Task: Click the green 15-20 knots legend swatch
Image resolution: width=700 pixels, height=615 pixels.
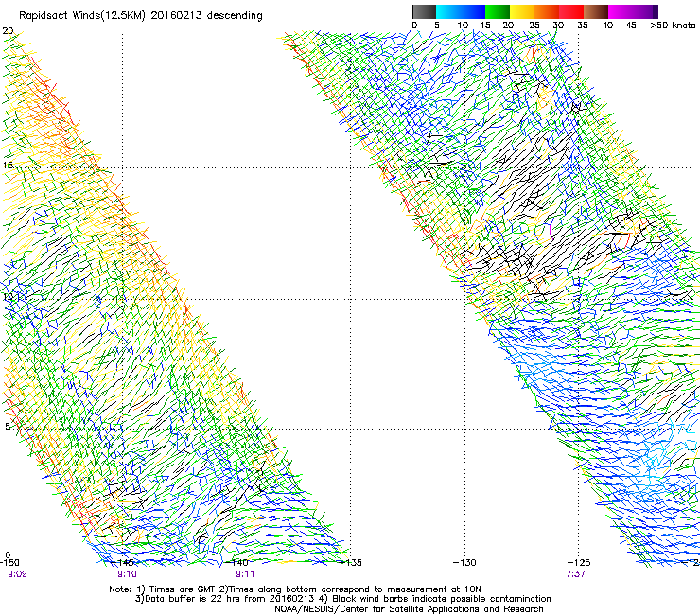Action: (498, 11)
